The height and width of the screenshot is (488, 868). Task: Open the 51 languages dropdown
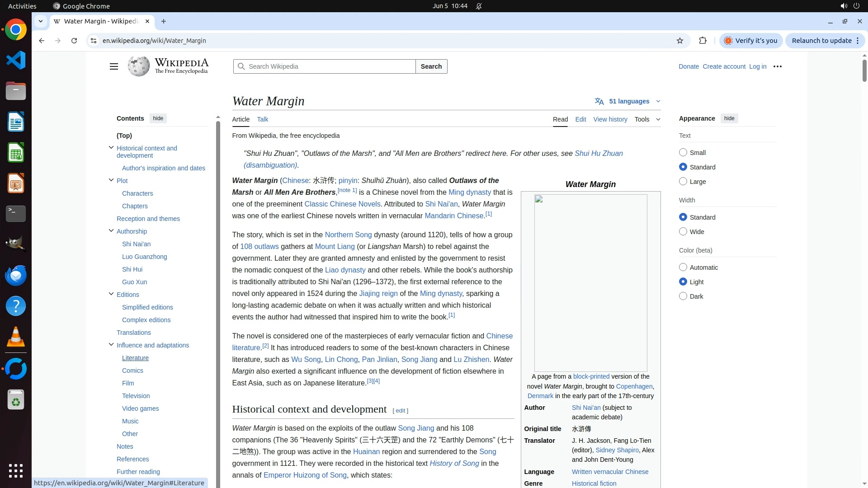point(628,101)
